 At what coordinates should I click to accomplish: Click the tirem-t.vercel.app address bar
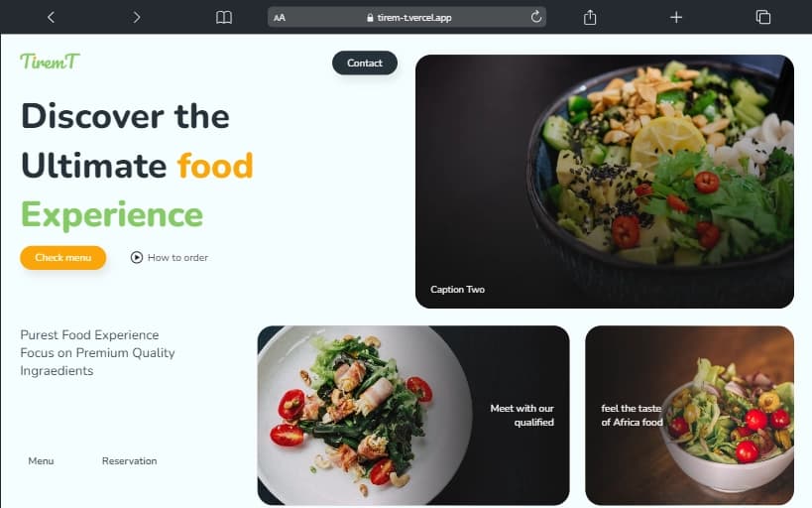pyautogui.click(x=406, y=17)
